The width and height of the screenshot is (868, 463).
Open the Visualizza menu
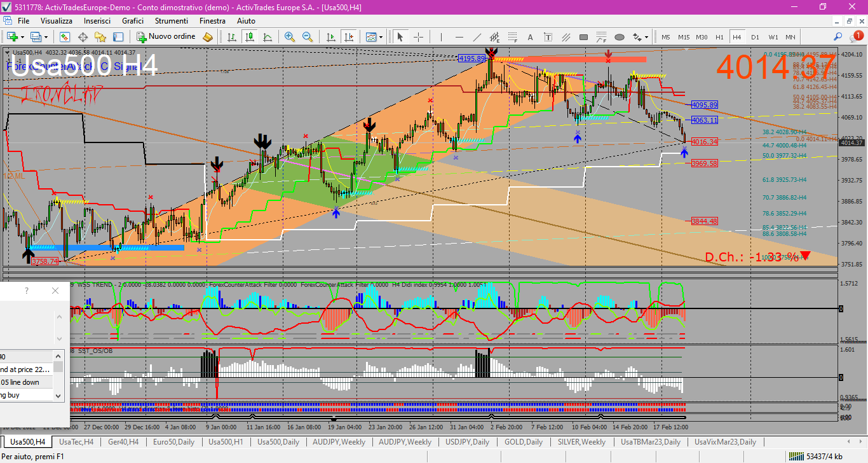(57, 20)
